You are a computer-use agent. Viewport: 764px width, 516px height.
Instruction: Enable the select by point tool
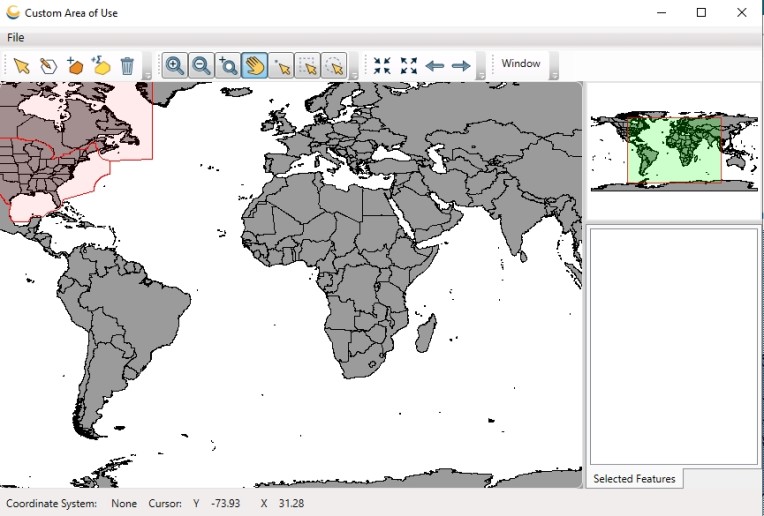click(x=282, y=66)
